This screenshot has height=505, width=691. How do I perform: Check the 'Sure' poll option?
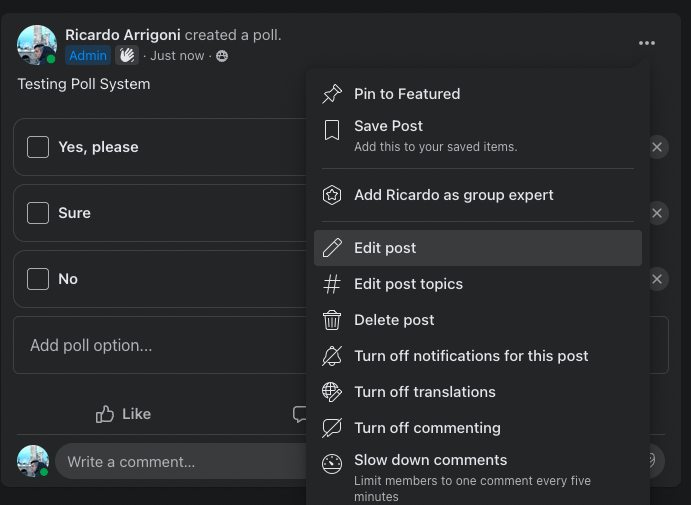pyautogui.click(x=38, y=213)
